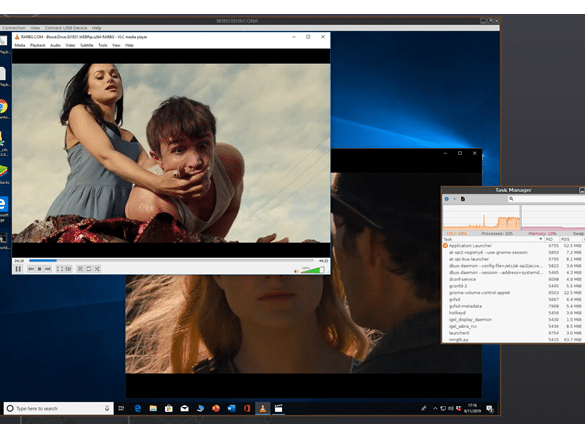This screenshot has width=585, height=440.
Task: Select gconfd-2 process row
Action: [513, 286]
